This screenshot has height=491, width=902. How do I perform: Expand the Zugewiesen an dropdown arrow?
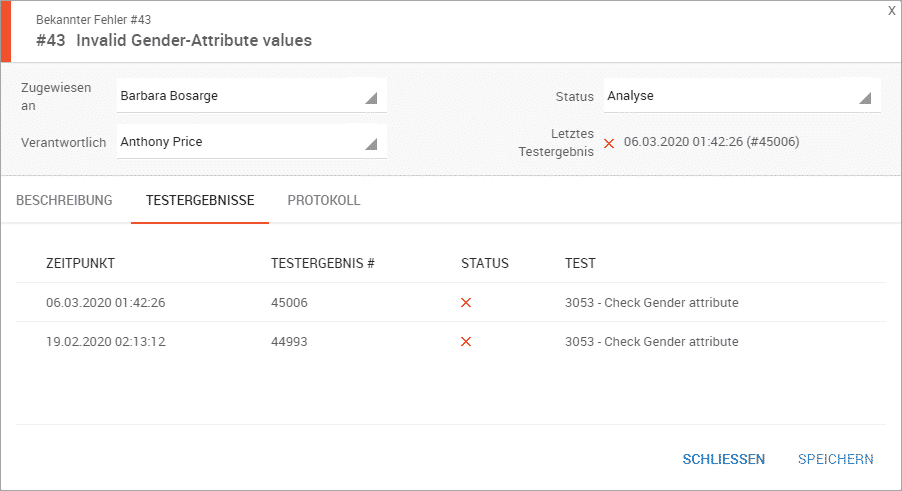point(370,98)
